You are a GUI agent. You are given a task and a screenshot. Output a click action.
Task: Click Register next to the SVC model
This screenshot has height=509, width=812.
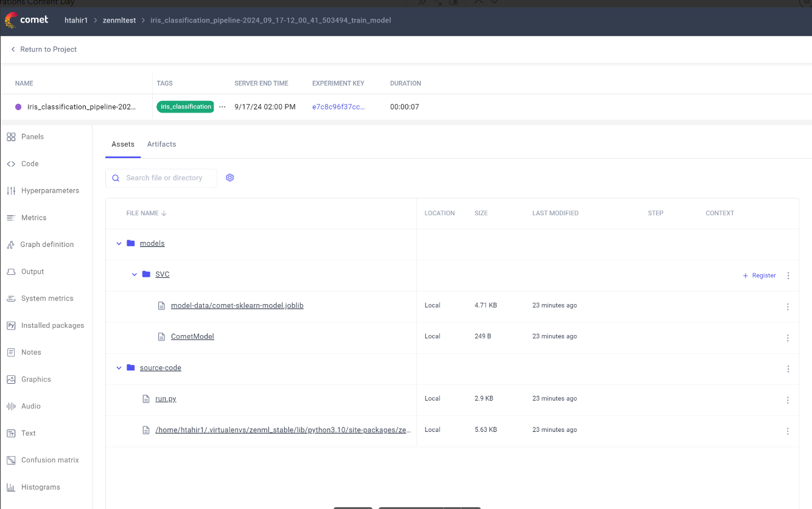pos(759,275)
